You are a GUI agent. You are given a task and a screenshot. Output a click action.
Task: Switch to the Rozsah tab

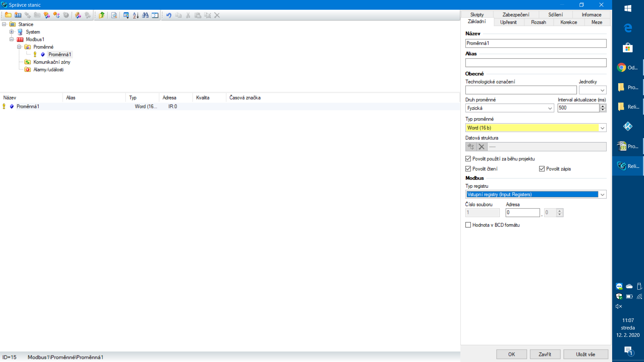click(538, 22)
